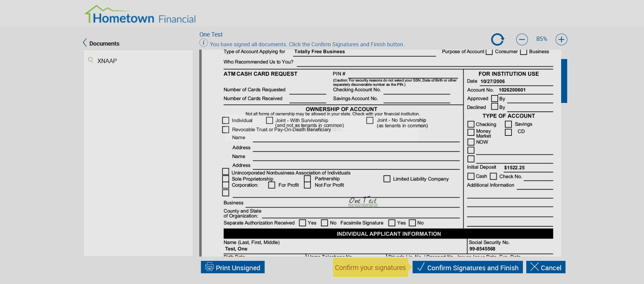The image size is (644, 284).
Task: Open the XNAAP document
Action: pos(107,61)
